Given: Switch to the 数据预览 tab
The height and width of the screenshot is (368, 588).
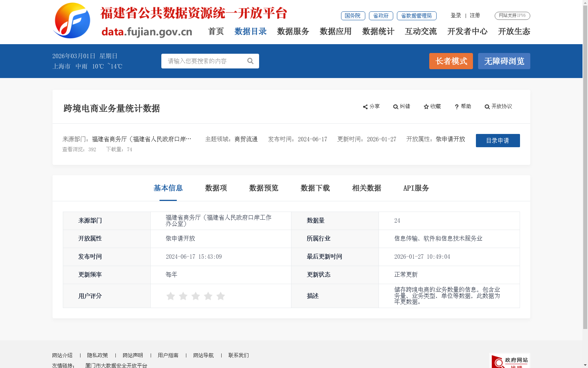Looking at the screenshot, I should [x=264, y=188].
